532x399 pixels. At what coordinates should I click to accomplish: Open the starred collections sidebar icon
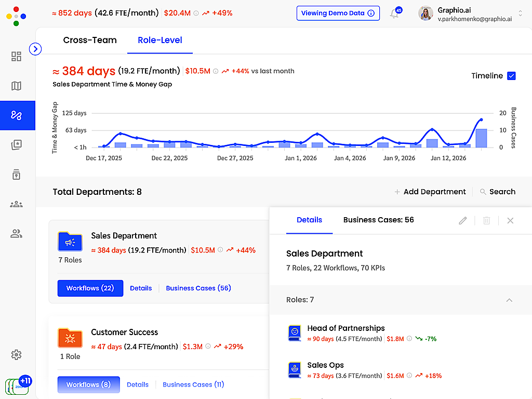tap(16, 145)
